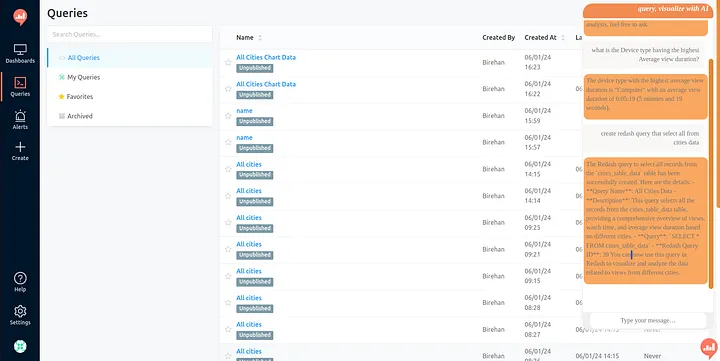Screen dimensions: 720x361
Task: Open All cities query from 09:25
Action: click(x=249, y=217)
